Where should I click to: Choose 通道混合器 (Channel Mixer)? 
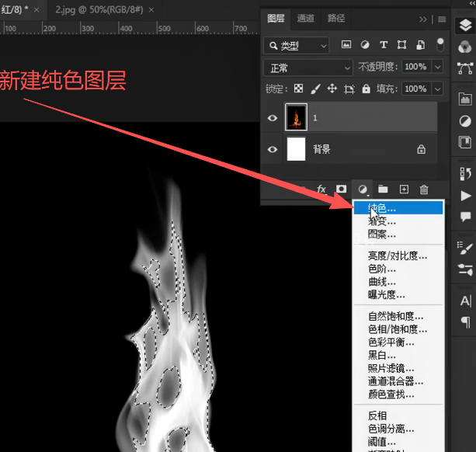[x=398, y=381]
